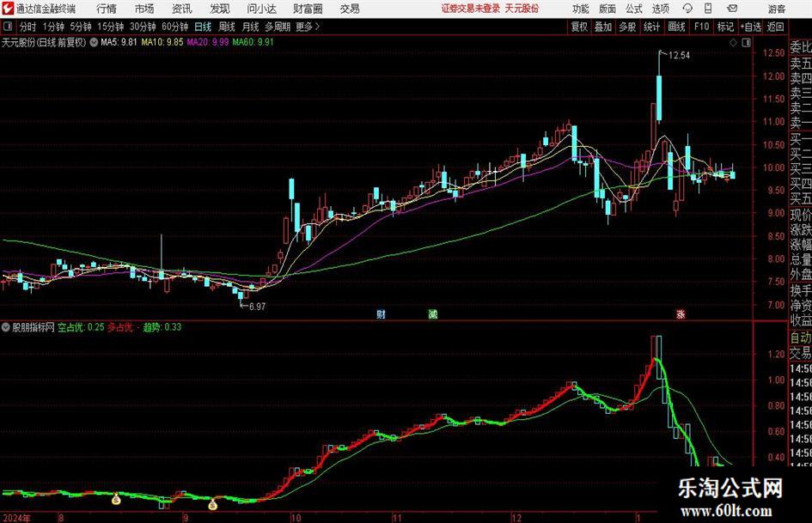812x523 pixels.
Task: Open the 行情 menu
Action: 107,9
